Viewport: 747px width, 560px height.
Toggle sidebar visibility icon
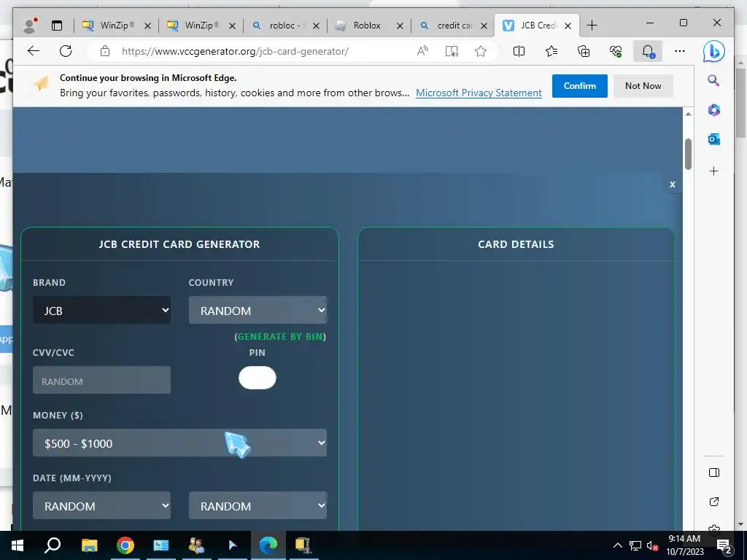[x=713, y=472]
